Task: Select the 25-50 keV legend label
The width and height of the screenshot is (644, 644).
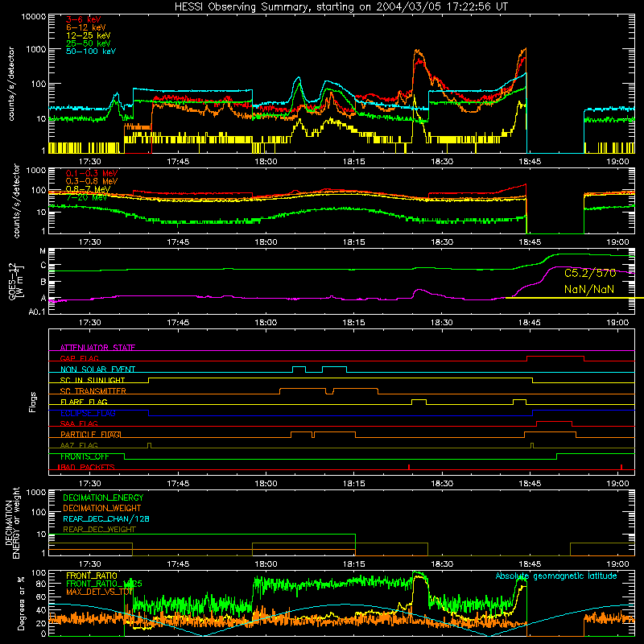Action: click(x=89, y=43)
